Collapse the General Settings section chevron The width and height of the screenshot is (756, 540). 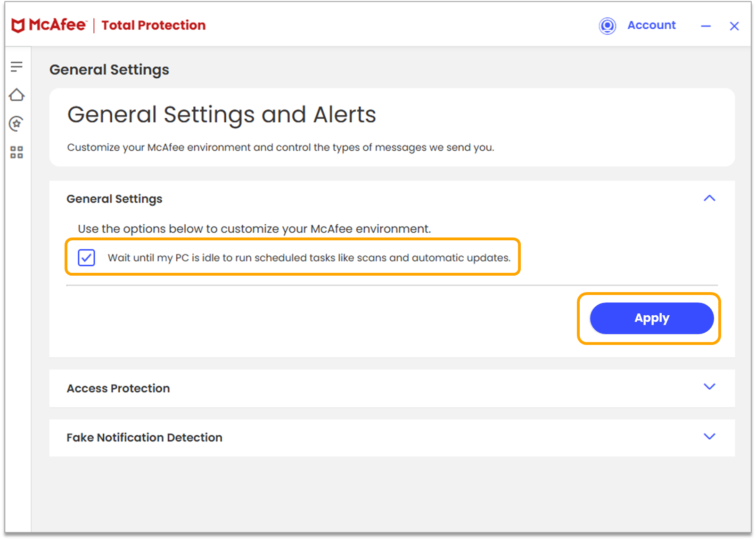[x=709, y=198]
